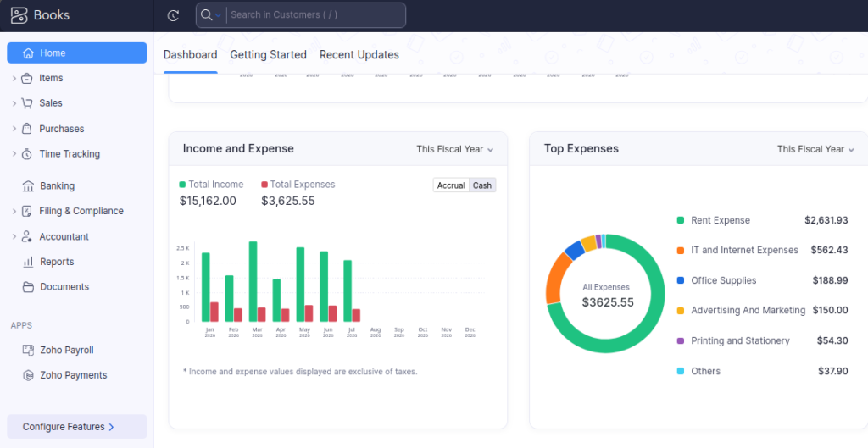Click Advertising And Marketing yellow swatch
Image resolution: width=868 pixels, height=448 pixels.
tap(681, 311)
